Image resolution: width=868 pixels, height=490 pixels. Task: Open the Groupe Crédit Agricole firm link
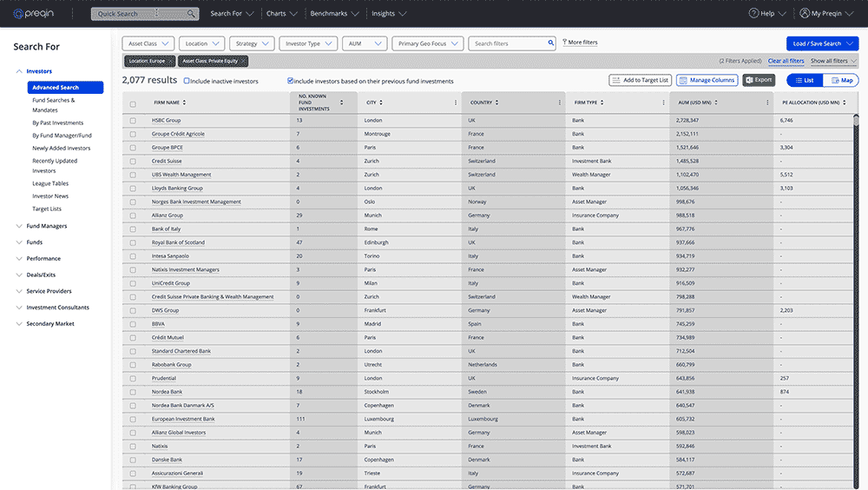178,134
